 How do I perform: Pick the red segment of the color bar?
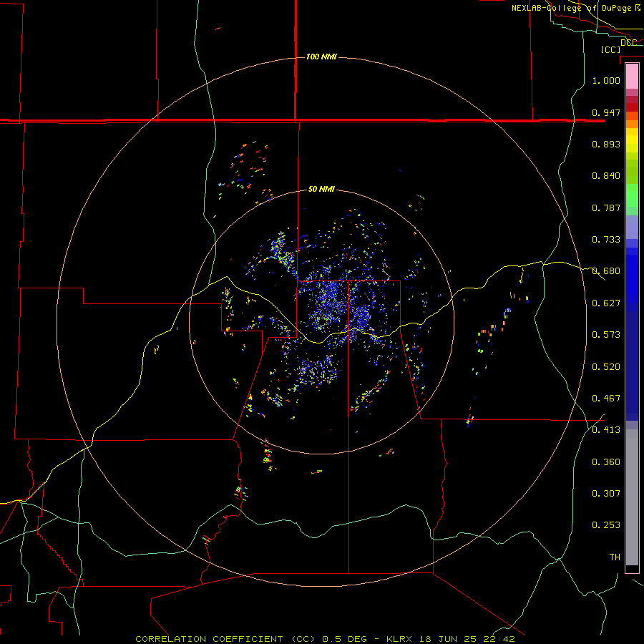[x=632, y=107]
